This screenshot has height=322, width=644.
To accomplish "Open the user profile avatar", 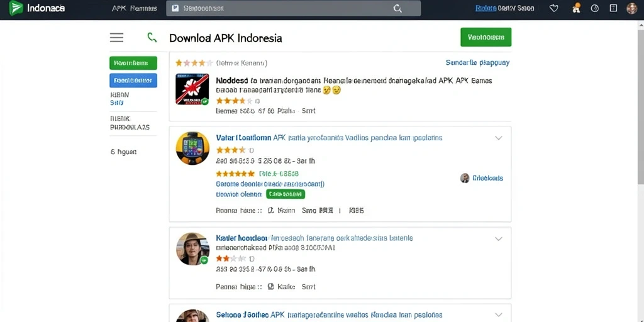I will (x=631, y=8).
